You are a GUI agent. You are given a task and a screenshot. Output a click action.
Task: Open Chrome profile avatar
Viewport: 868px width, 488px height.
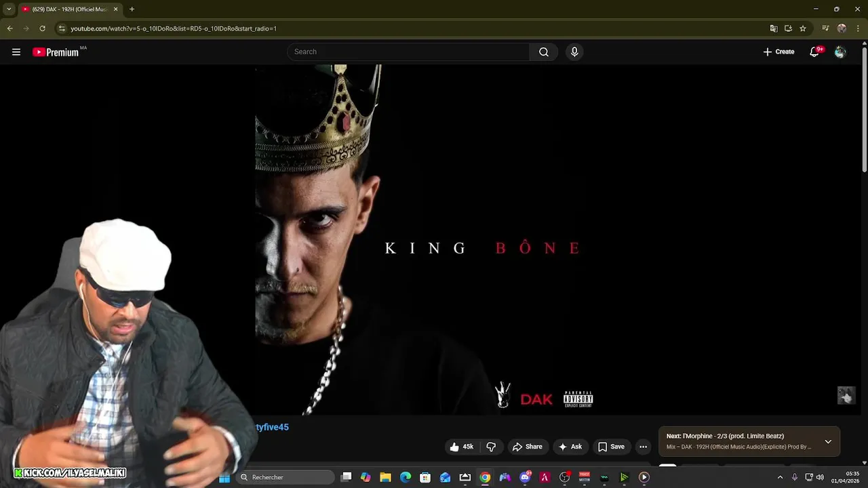click(x=842, y=28)
